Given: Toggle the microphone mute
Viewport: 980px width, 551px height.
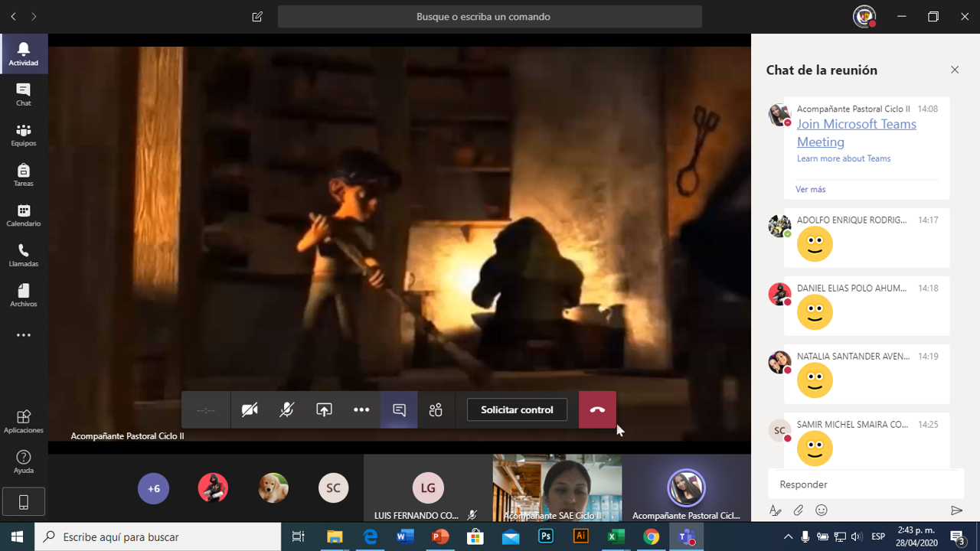Looking at the screenshot, I should click(286, 410).
